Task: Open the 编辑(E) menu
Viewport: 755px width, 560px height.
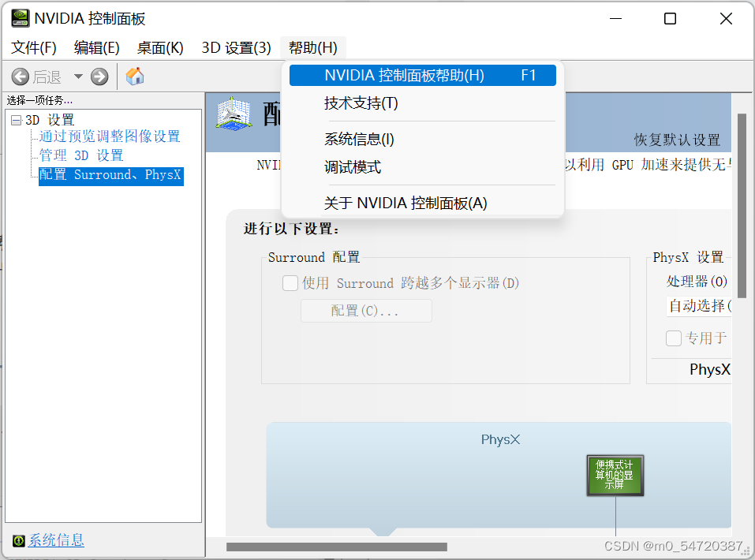Action: (97, 47)
